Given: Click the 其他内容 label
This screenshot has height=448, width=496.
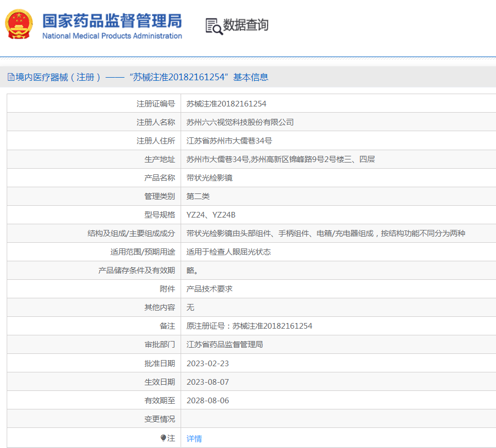Looking at the screenshot, I should tap(160, 307).
